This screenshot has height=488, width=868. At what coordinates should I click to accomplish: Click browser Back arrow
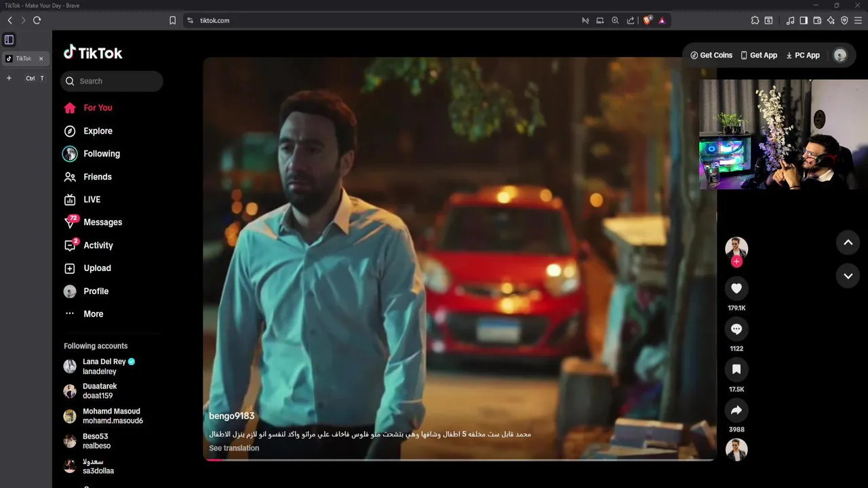[10, 20]
